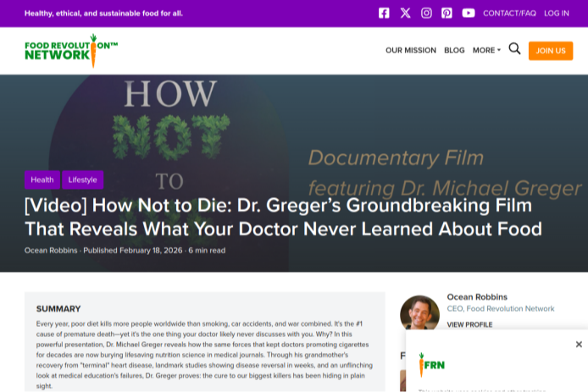Open the Facebook page icon

tap(384, 13)
